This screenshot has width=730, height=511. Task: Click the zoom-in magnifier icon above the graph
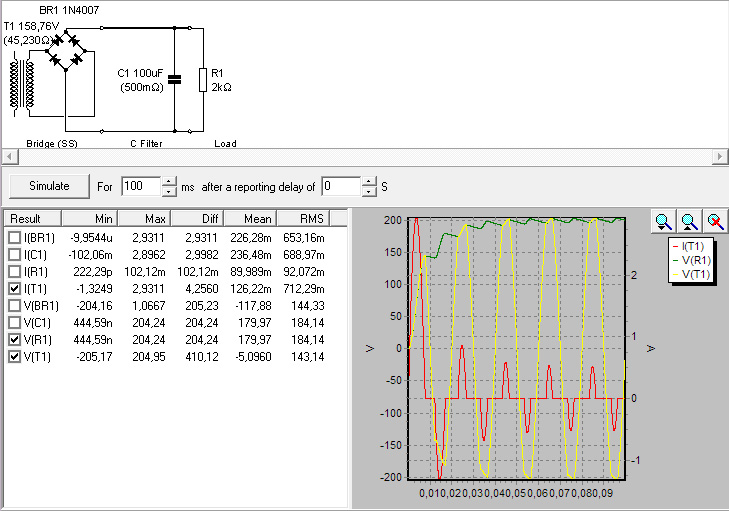coord(662,221)
